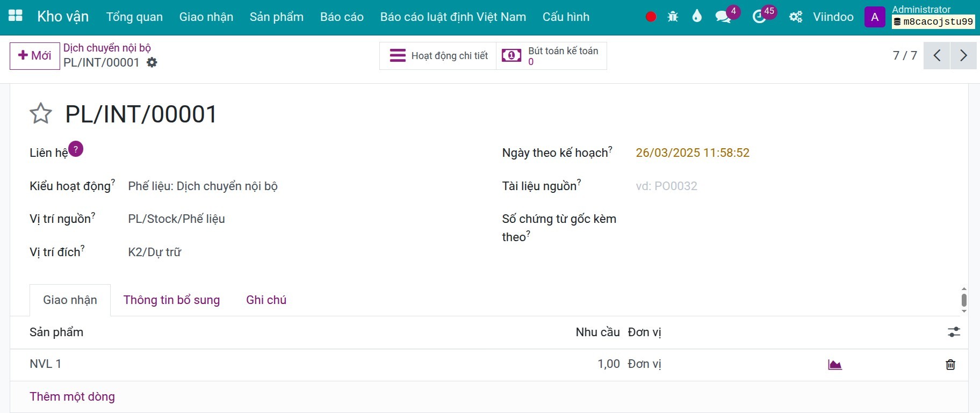This screenshot has width=980, height=413.
Task: Follow Dịch chuyển nội bộ breadcrumb link
Action: tap(107, 48)
